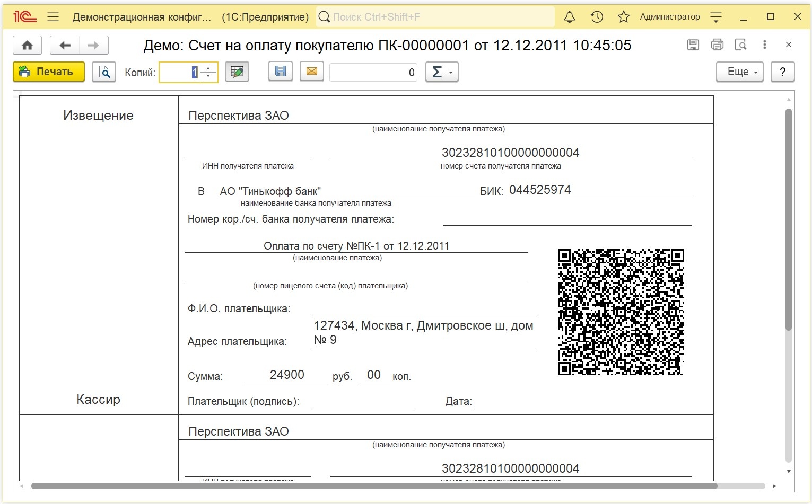This screenshot has width=812, height=504.
Task: Navigate back with the left arrow
Action: tap(65, 45)
